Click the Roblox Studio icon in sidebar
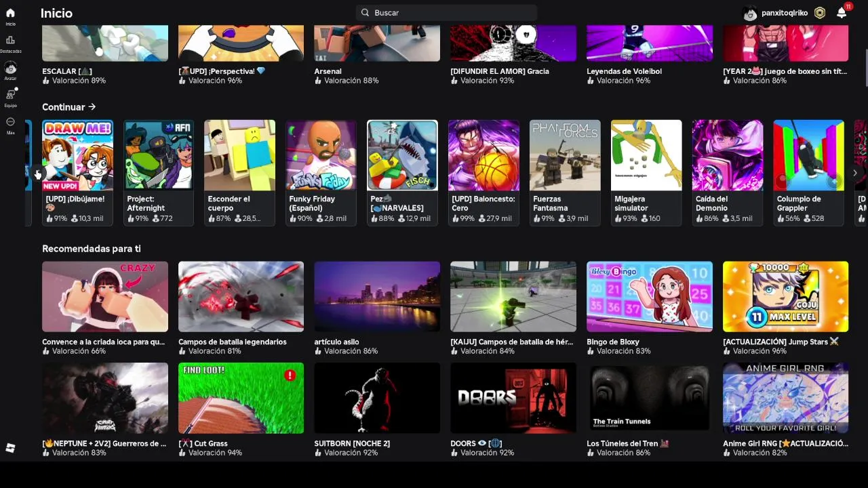868x488 pixels. click(10, 448)
